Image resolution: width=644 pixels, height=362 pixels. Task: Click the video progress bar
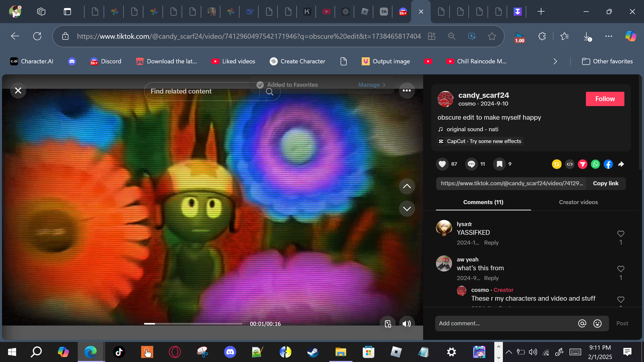click(193, 324)
